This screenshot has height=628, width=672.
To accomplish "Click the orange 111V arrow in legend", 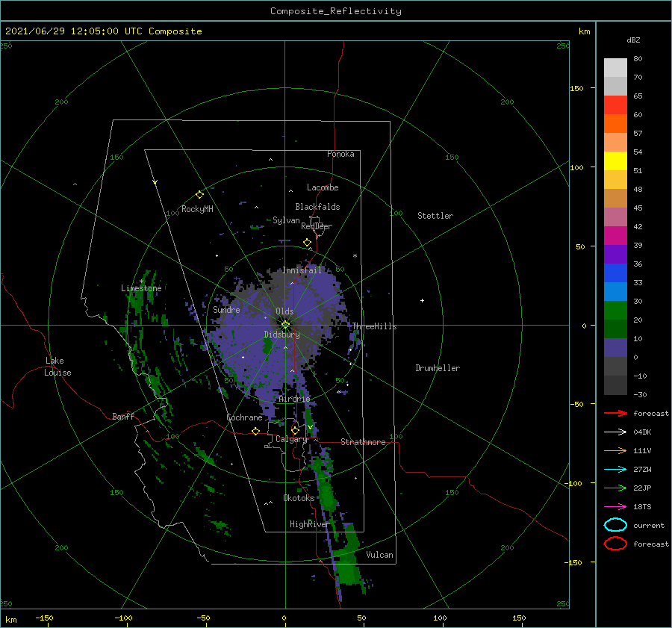I will (615, 450).
